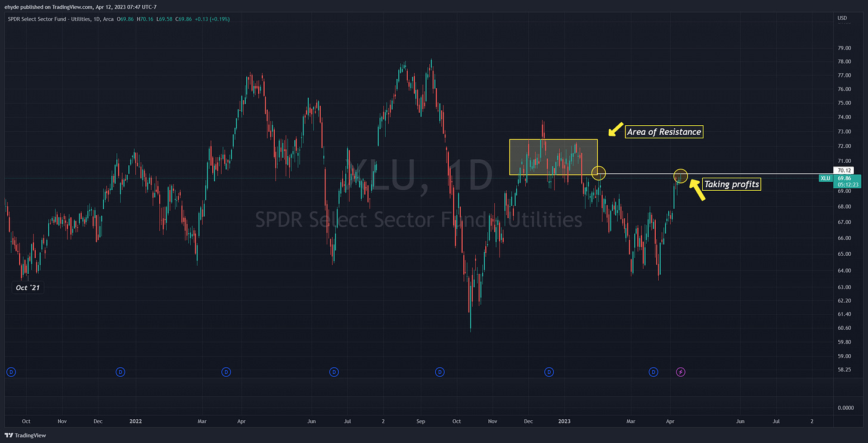Click the green XLU ticker tag on price axis

[825, 178]
